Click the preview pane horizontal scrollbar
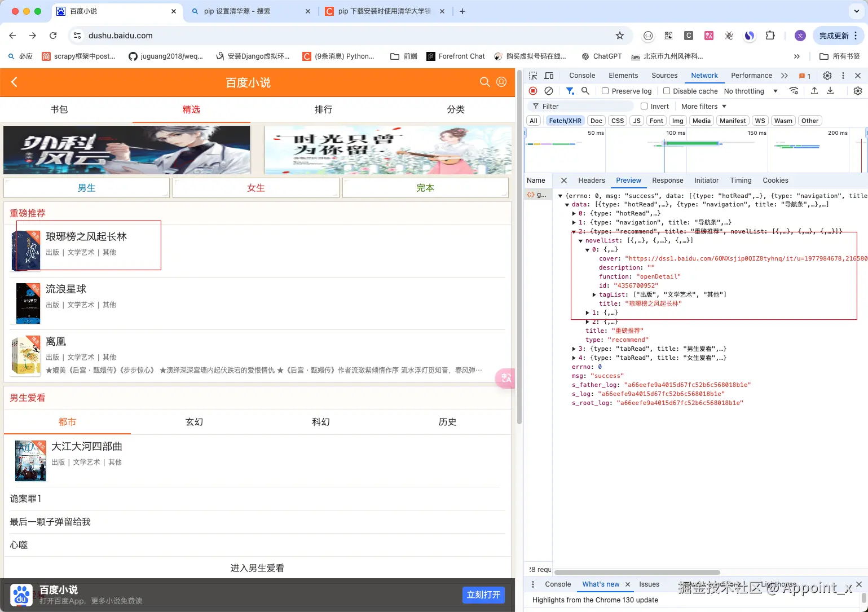The height and width of the screenshot is (612, 868). (x=637, y=573)
